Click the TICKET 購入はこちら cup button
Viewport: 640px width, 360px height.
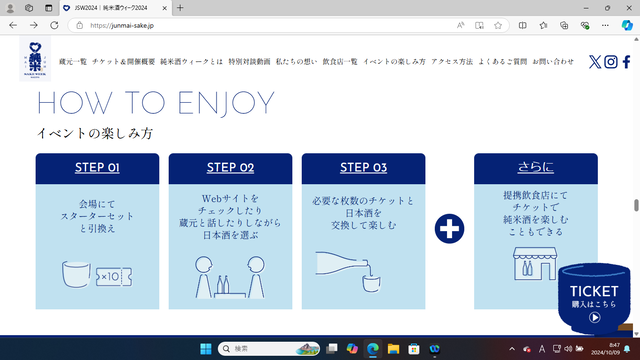(594, 298)
